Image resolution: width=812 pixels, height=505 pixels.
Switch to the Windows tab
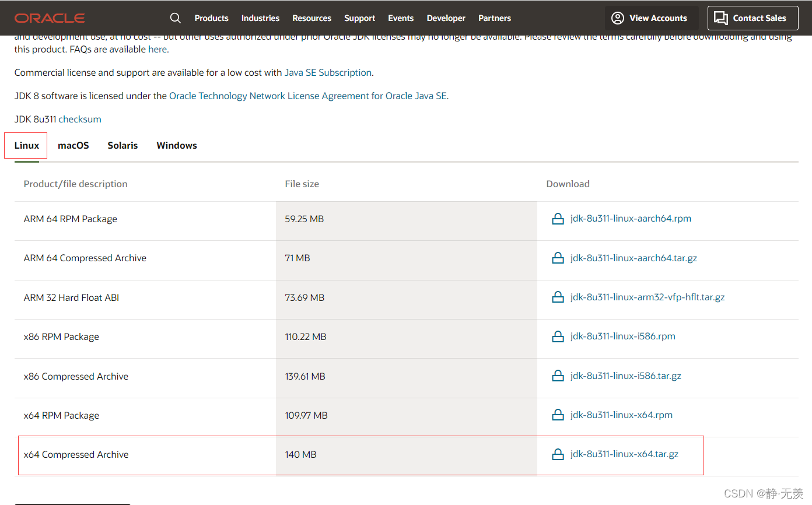(177, 145)
